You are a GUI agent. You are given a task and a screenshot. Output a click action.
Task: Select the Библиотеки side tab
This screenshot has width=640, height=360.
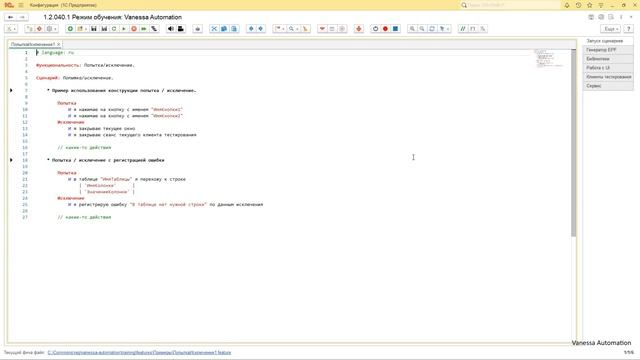pos(608,59)
